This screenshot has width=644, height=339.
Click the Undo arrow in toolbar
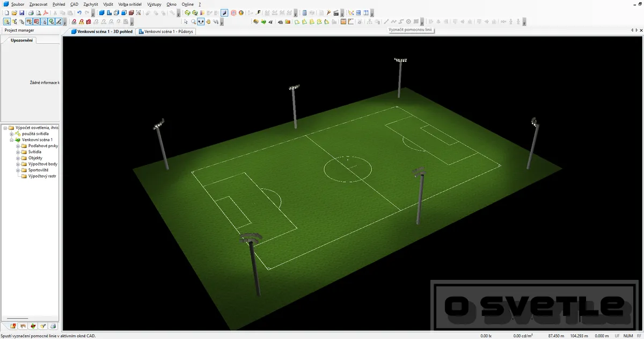point(79,12)
